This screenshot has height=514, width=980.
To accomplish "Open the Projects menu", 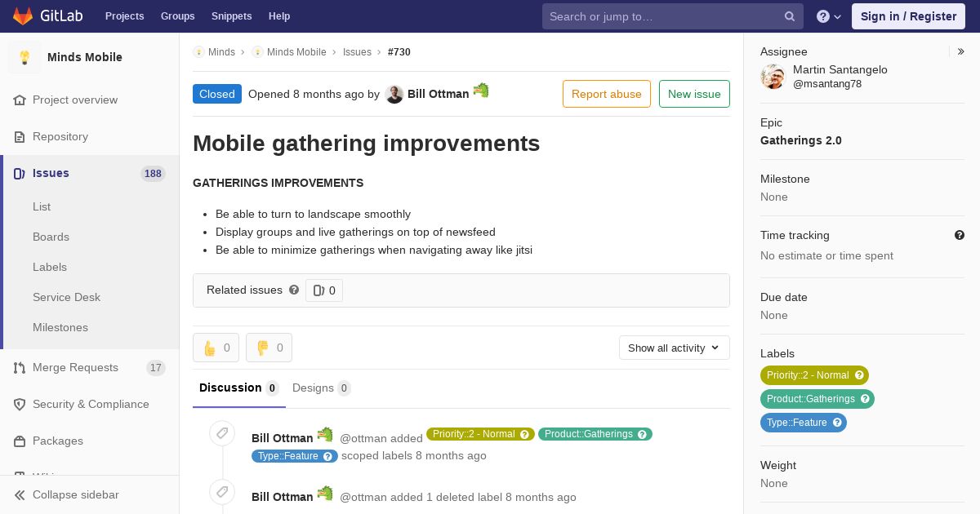I will pos(124,16).
